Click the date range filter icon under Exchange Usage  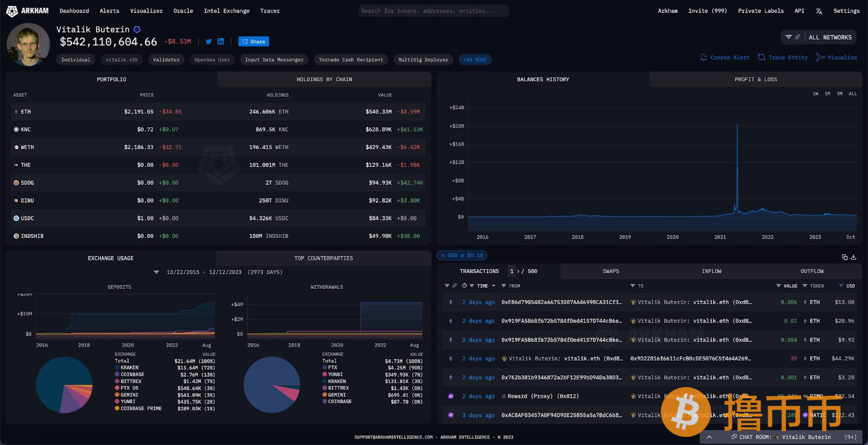tap(156, 272)
